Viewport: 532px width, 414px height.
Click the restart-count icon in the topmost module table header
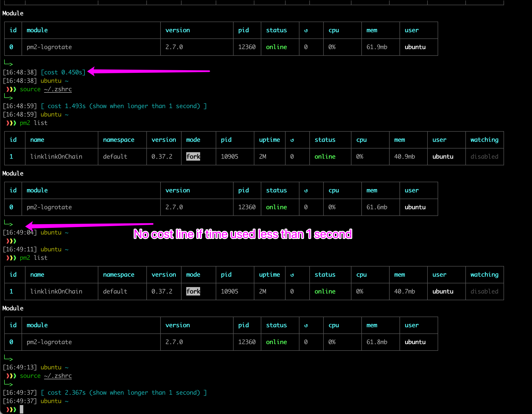pyautogui.click(x=306, y=30)
